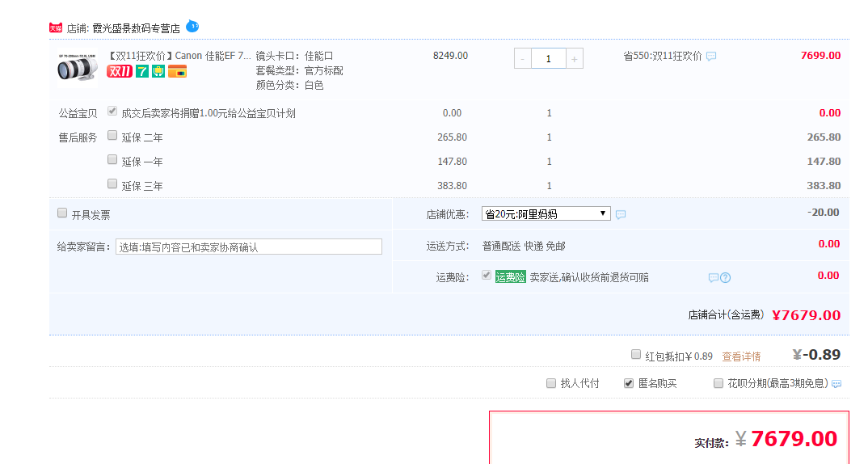The image size is (868, 464).
Task: Check the 延保 二年 warranty option
Action: (x=112, y=135)
